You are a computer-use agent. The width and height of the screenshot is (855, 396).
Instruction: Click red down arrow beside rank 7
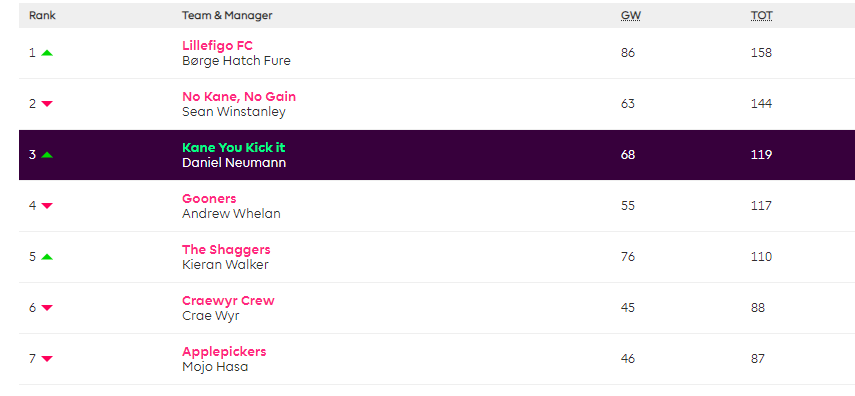[x=47, y=358]
